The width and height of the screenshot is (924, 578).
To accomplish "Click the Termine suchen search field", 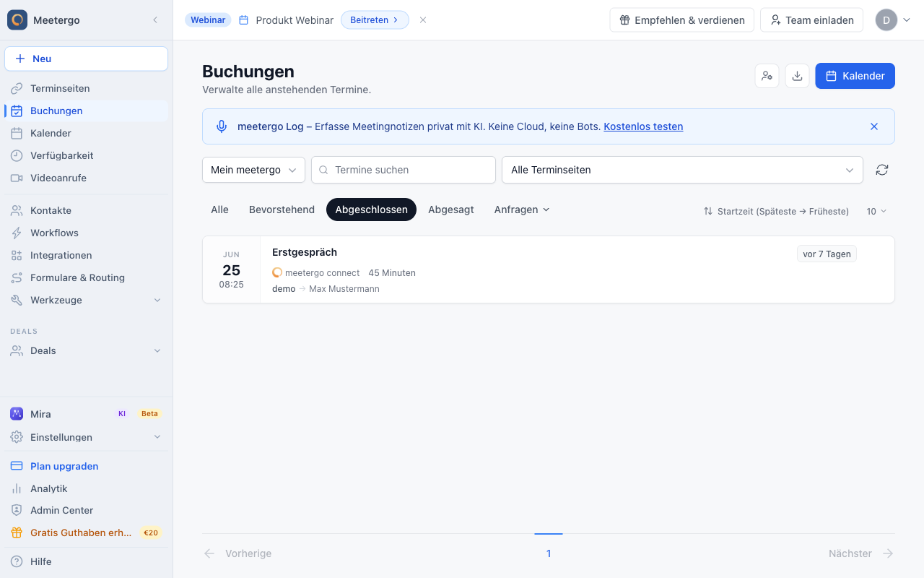I will [x=404, y=170].
